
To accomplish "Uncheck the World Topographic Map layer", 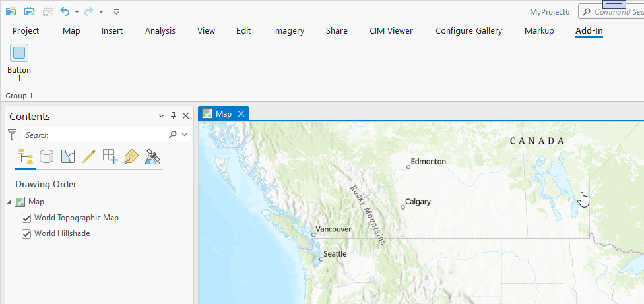I will (26, 218).
